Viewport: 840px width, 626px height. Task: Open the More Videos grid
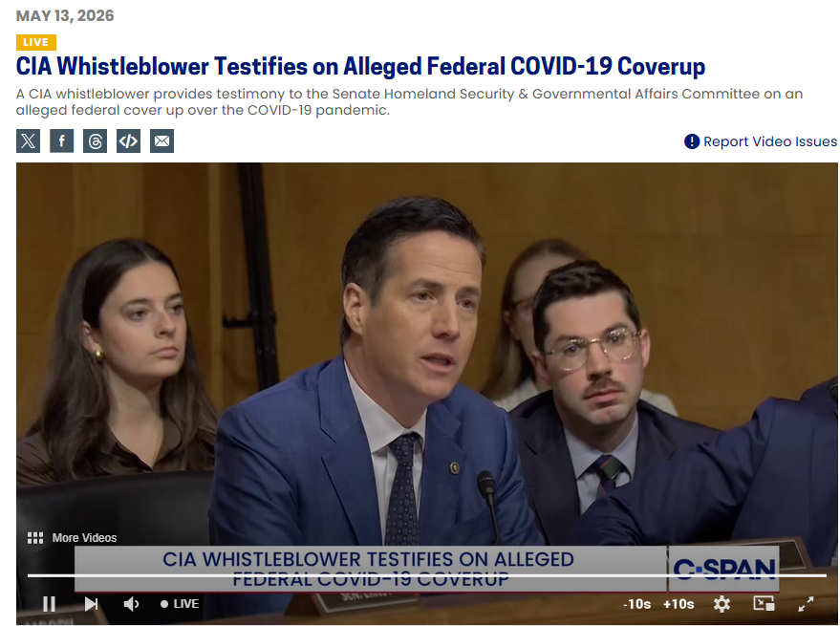click(x=72, y=537)
